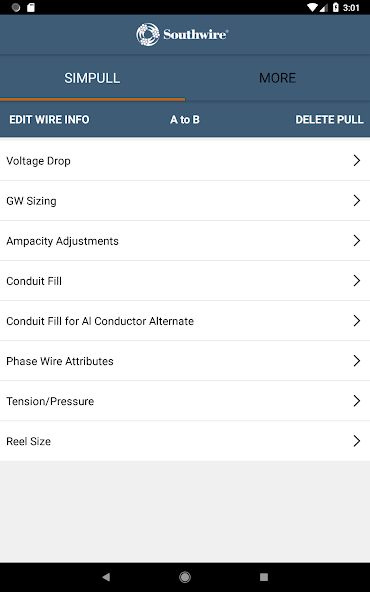Screen dimensions: 370x592
Task: Open Conduit Fill for Al Conductor Alternate
Action: pos(185,321)
